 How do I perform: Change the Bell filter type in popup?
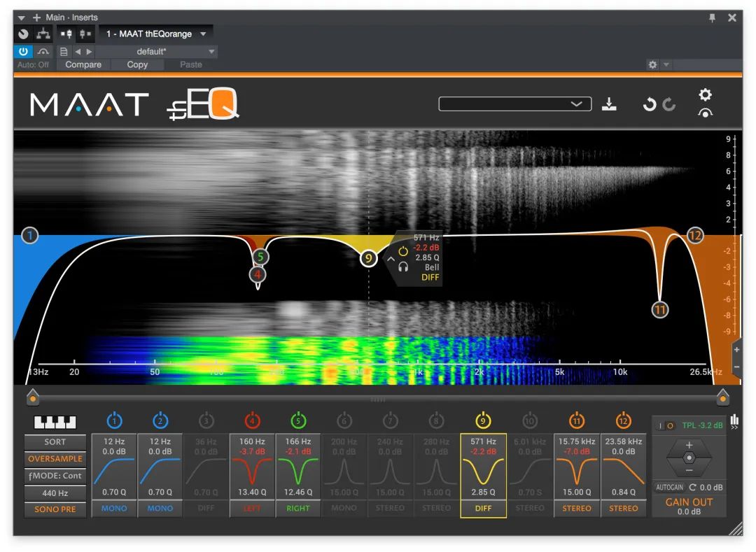click(x=431, y=267)
